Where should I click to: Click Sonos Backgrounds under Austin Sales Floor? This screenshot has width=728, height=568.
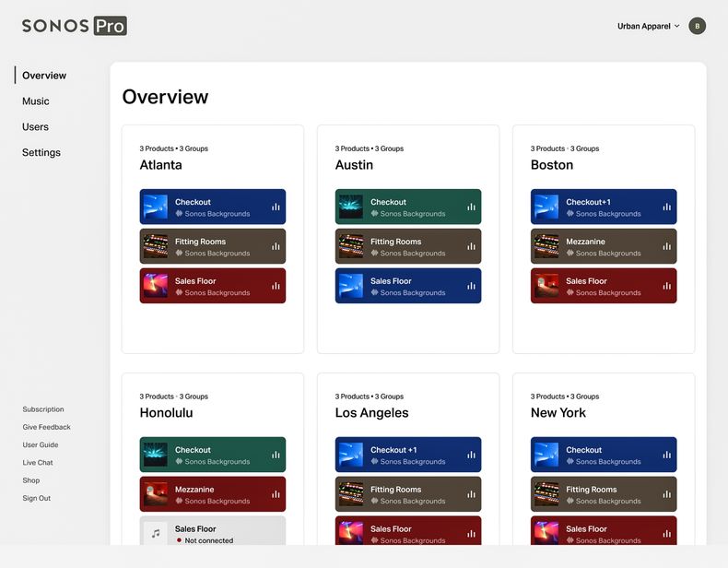tap(408, 292)
